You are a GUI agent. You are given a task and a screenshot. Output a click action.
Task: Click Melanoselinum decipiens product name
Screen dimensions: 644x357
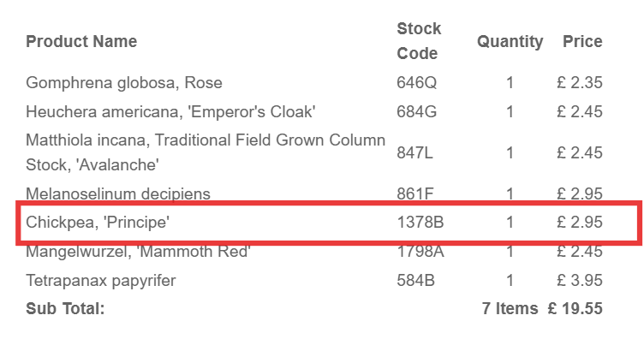(x=118, y=193)
